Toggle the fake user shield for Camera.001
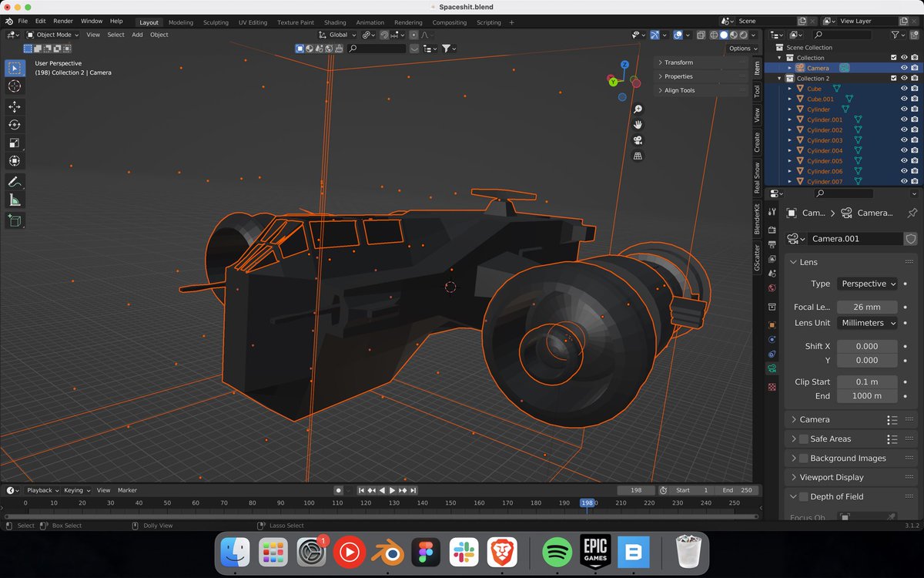Image resolution: width=924 pixels, height=578 pixels. pos(911,239)
